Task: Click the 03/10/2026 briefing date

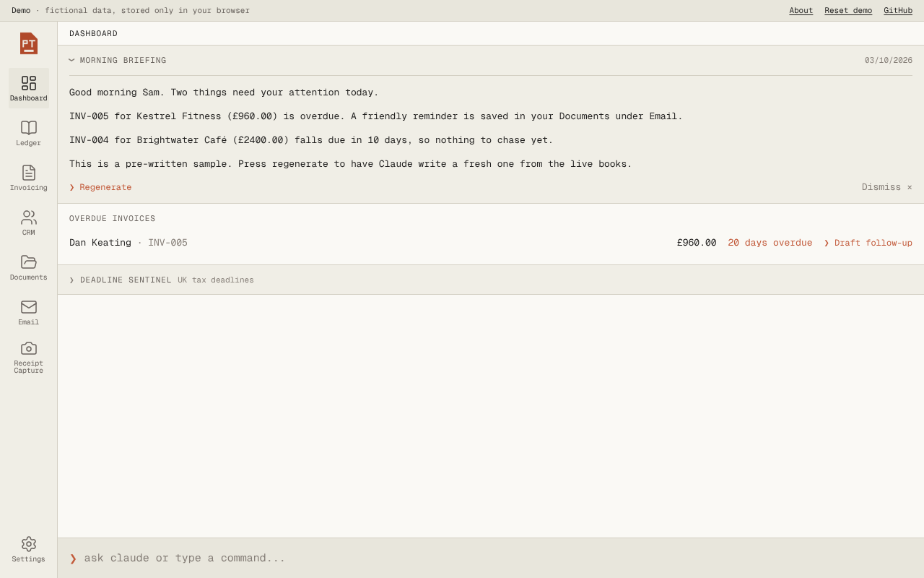Action: pyautogui.click(x=889, y=61)
